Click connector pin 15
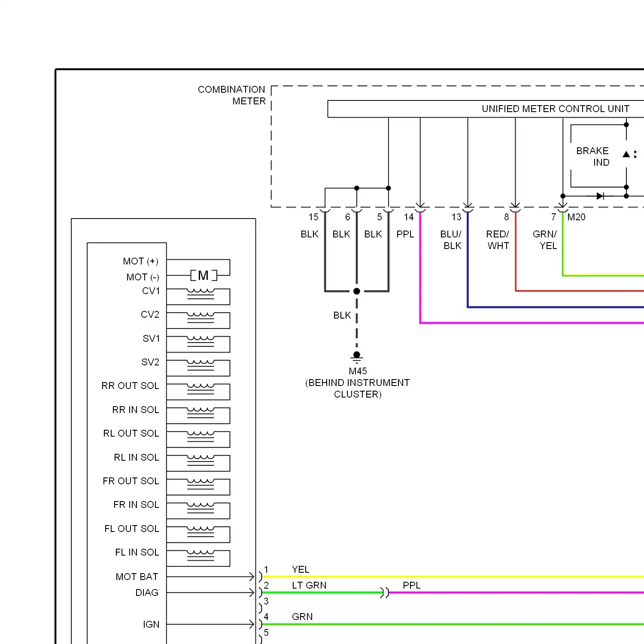The height and width of the screenshot is (644, 644). [x=313, y=217]
